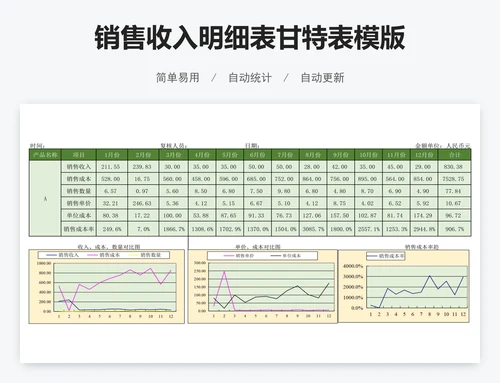Image resolution: width=500 pixels, height=383 pixels.
Task: Select the 销售成本 row label
Action: tap(79, 179)
